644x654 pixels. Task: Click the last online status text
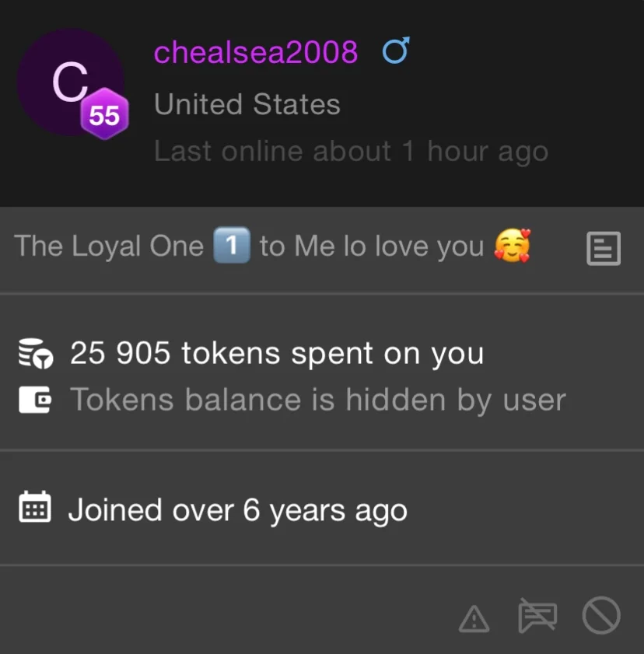[x=351, y=151]
